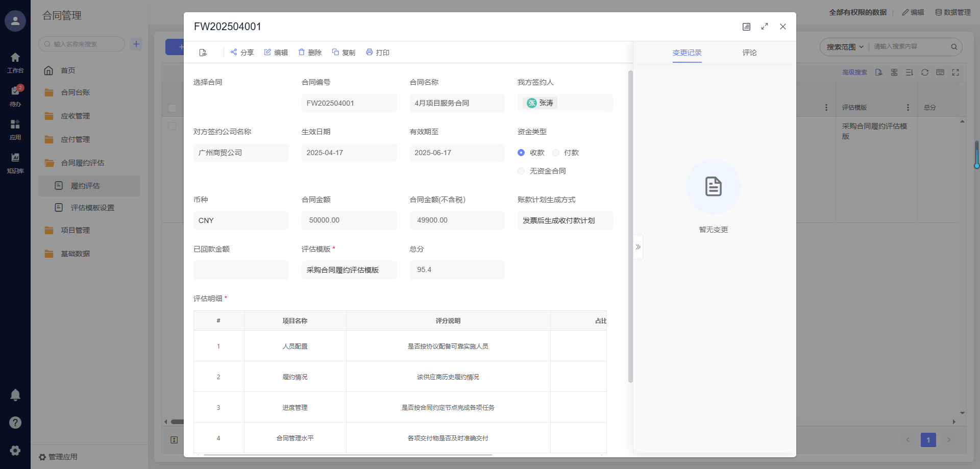Image resolution: width=980 pixels, height=469 pixels.
Task: Switch to the 变更记录 tab
Action: (687, 53)
